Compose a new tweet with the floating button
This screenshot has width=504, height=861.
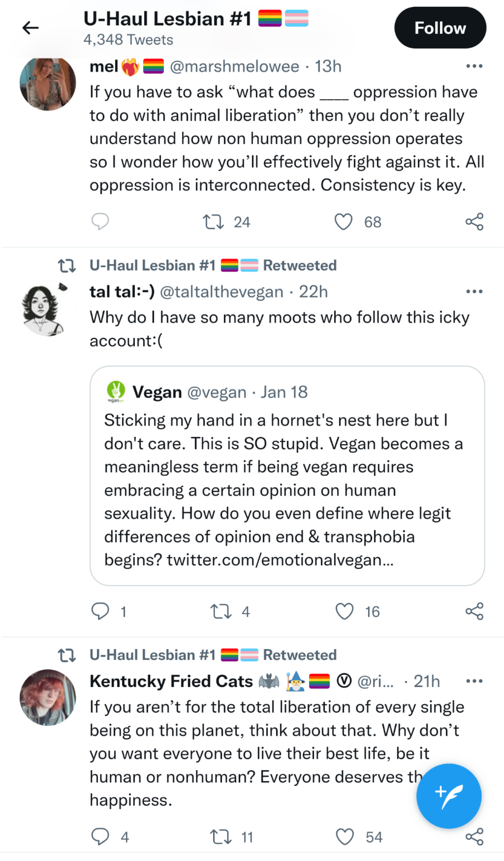click(449, 796)
